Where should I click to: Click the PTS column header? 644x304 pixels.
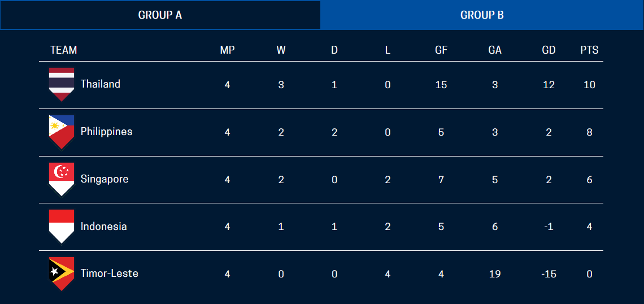click(589, 50)
